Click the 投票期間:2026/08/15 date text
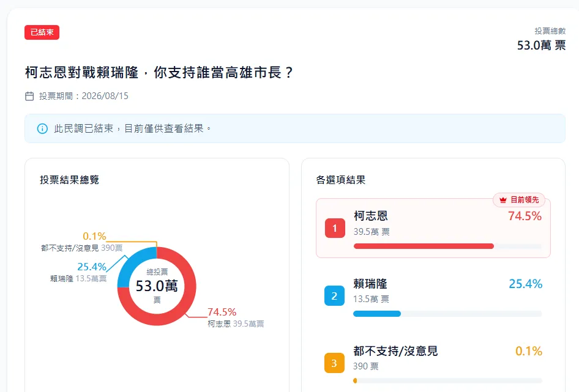579x392 pixels. click(x=84, y=96)
